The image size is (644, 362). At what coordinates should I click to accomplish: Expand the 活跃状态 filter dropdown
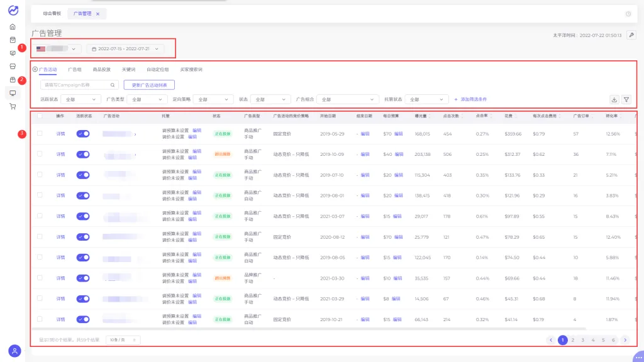click(80, 99)
